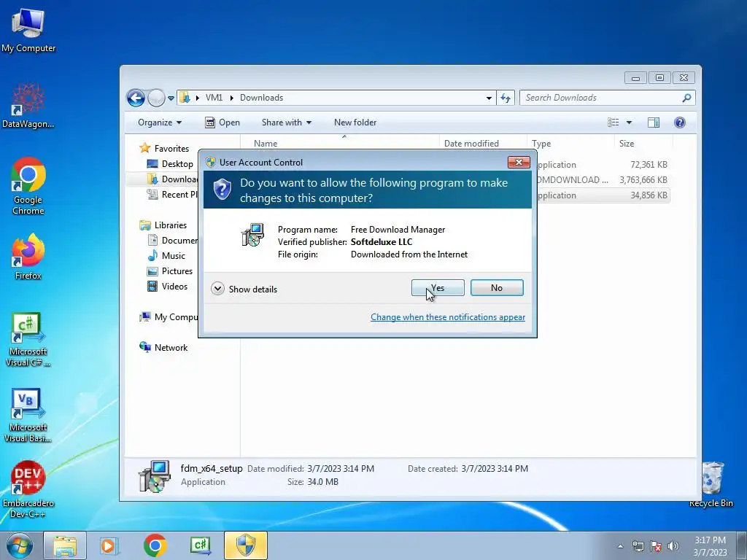The width and height of the screenshot is (747, 560).
Task: Open Music library
Action: point(167,256)
